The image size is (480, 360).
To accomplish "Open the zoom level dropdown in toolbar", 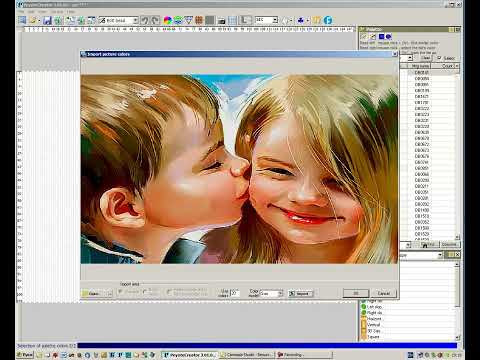I will coord(275,20).
